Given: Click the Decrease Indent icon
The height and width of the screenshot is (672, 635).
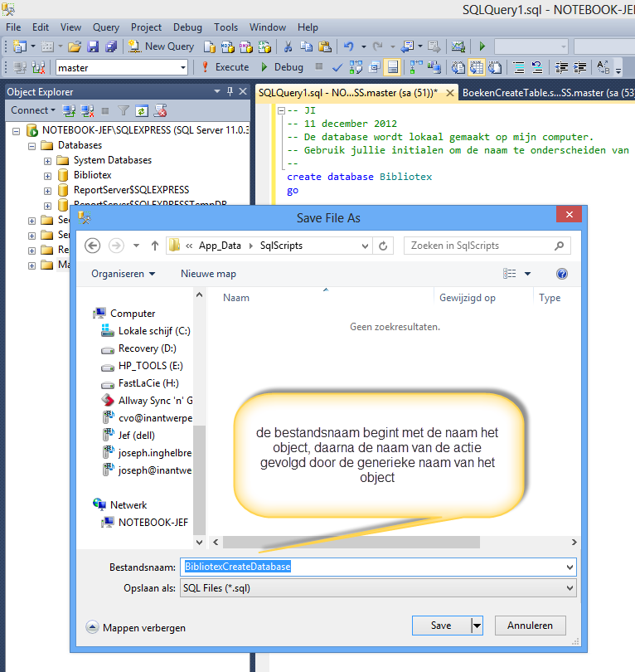Looking at the screenshot, I should 561,68.
